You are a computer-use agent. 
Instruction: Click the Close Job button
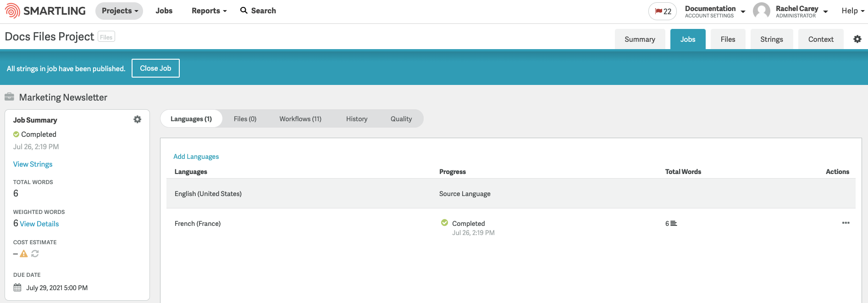[x=155, y=68]
